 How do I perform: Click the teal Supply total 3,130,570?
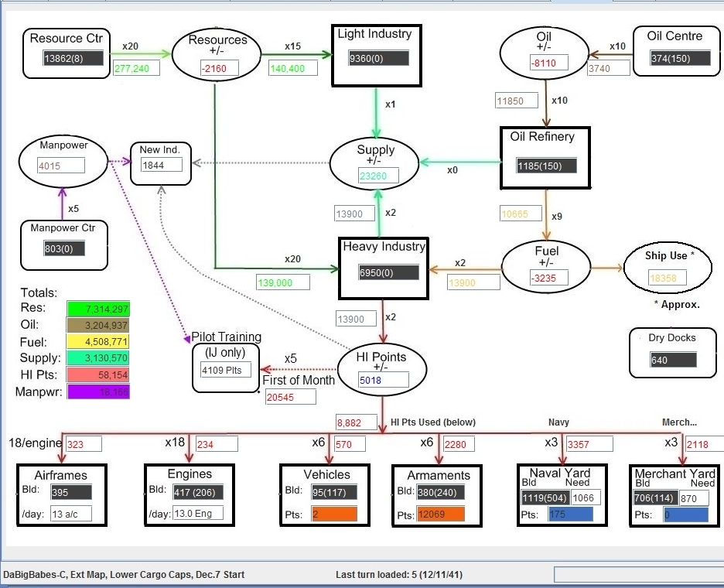(98, 358)
